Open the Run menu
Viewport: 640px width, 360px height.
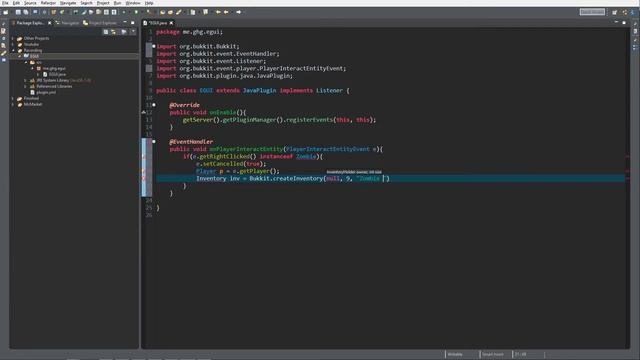pyautogui.click(x=118, y=3)
